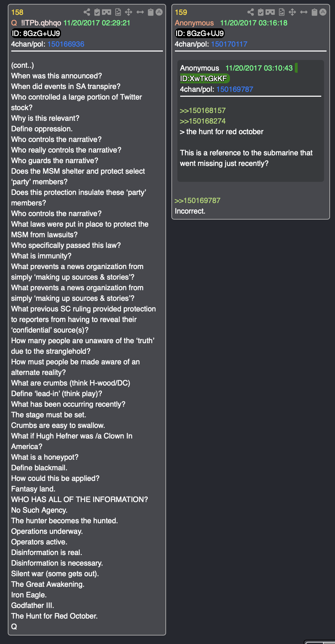Click the image file icon on post 159

[282, 12]
